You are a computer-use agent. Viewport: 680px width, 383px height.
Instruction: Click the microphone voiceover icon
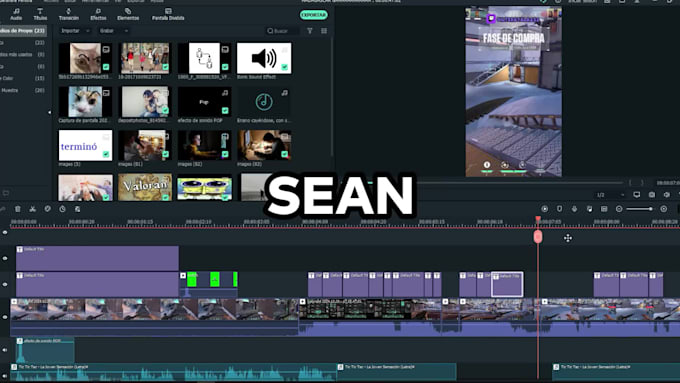[574, 209]
